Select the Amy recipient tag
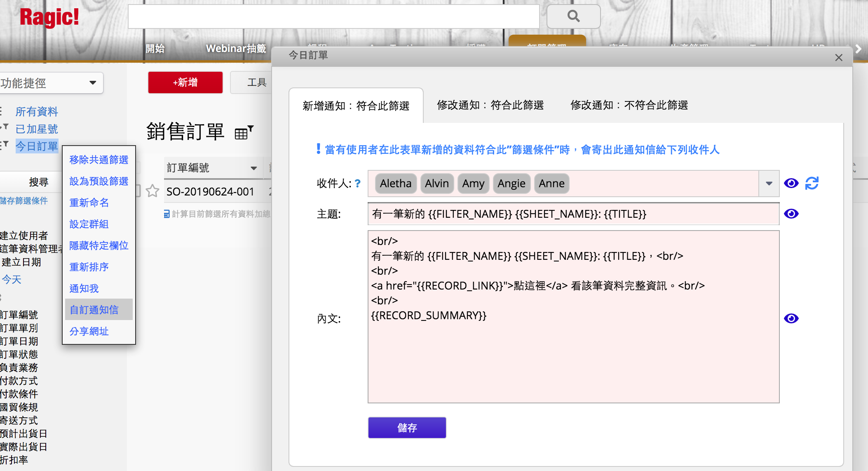The height and width of the screenshot is (471, 868). (473, 184)
